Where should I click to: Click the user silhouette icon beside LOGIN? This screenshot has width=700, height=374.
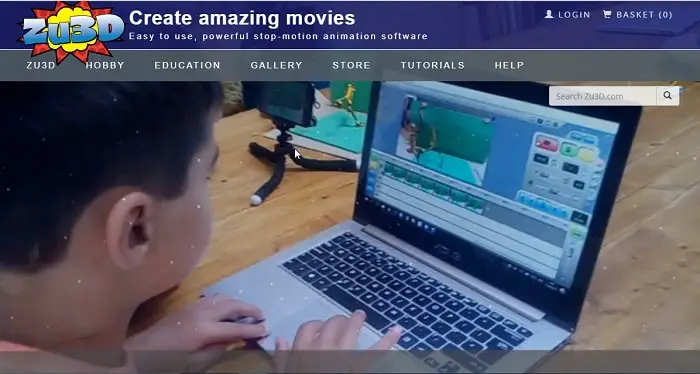[549, 14]
